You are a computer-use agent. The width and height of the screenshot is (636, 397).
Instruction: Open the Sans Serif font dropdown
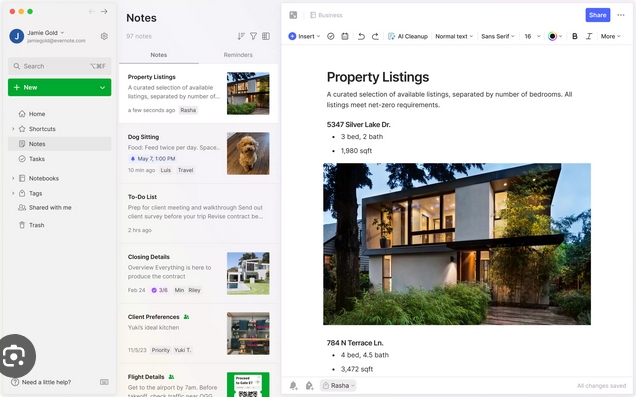click(x=498, y=36)
